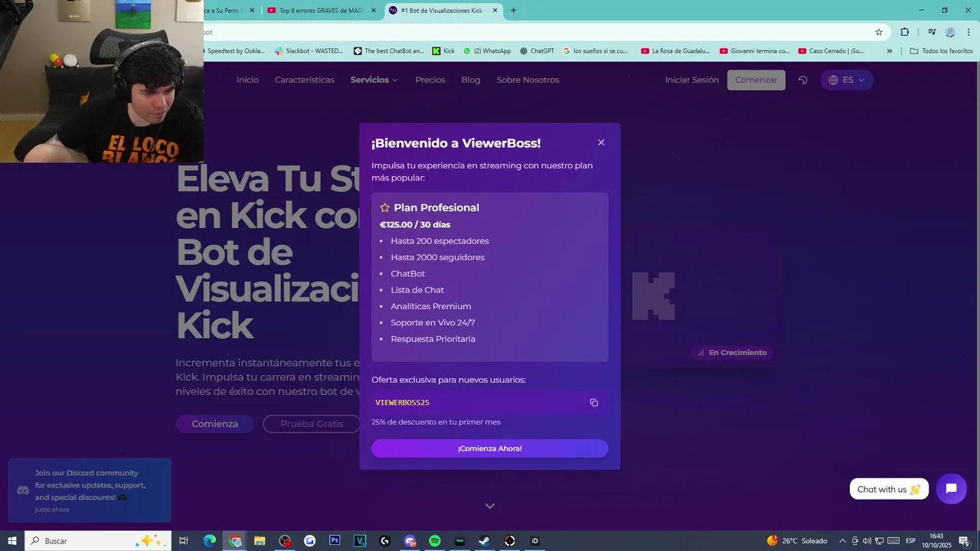Open the 'Caso Cerrado' bookmark
The height and width of the screenshot is (551, 980).
(831, 51)
